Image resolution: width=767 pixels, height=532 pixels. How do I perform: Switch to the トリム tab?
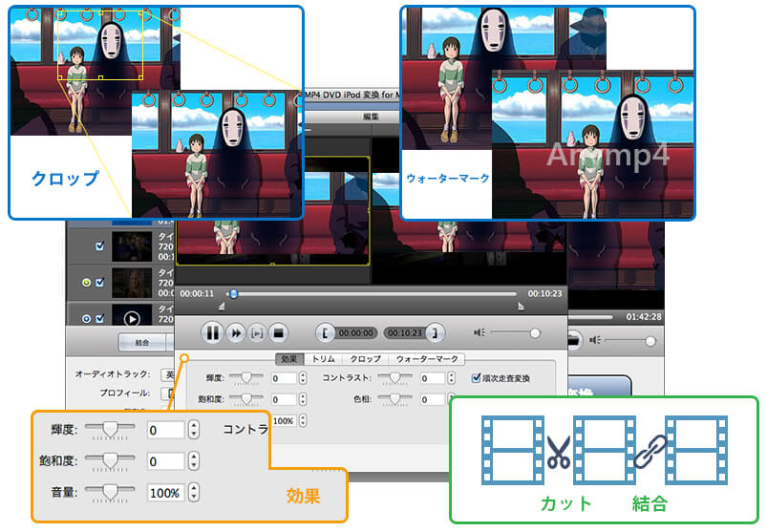tap(324, 359)
